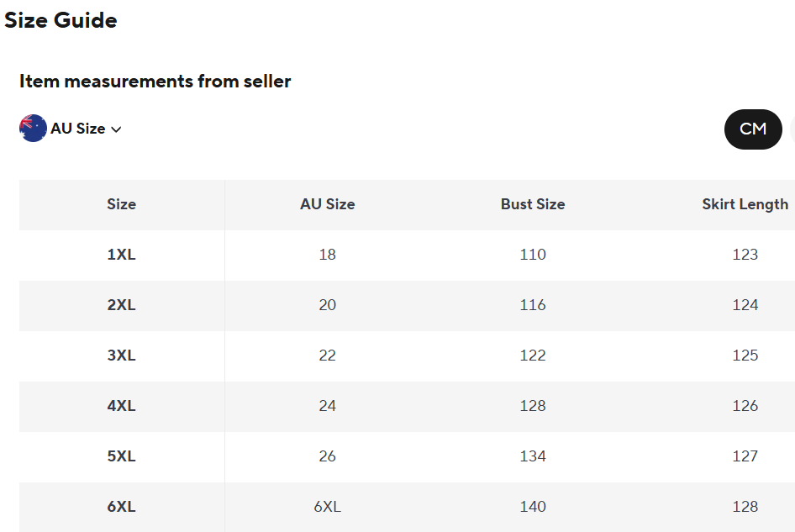Select the 1XL size row label
The width and height of the screenshot is (795, 532).
(121, 255)
